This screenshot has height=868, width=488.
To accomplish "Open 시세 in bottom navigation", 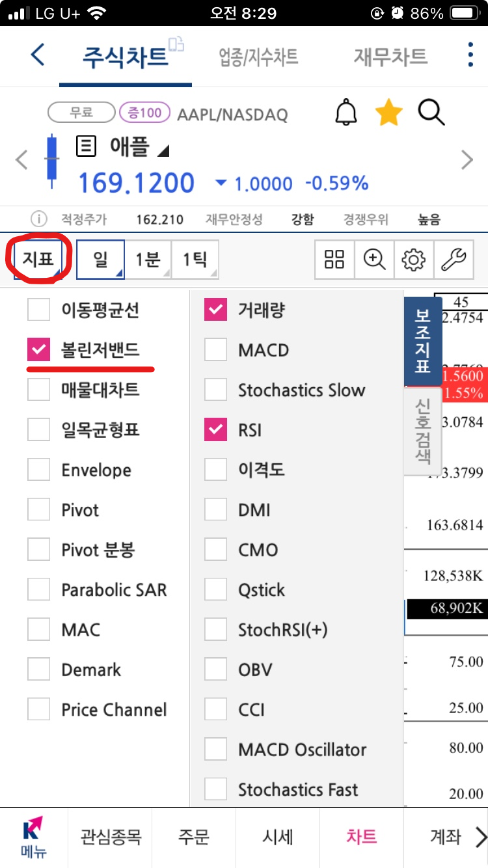I will [278, 836].
